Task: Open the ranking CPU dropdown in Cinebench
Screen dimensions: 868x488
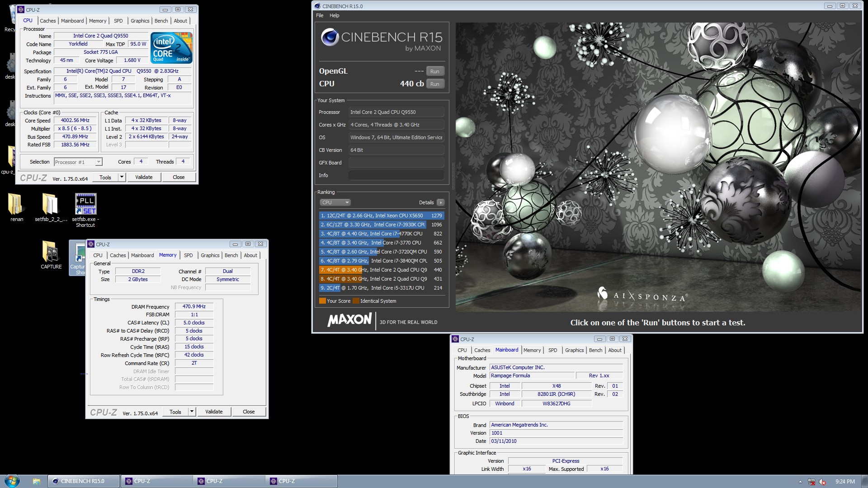Action: coord(335,202)
